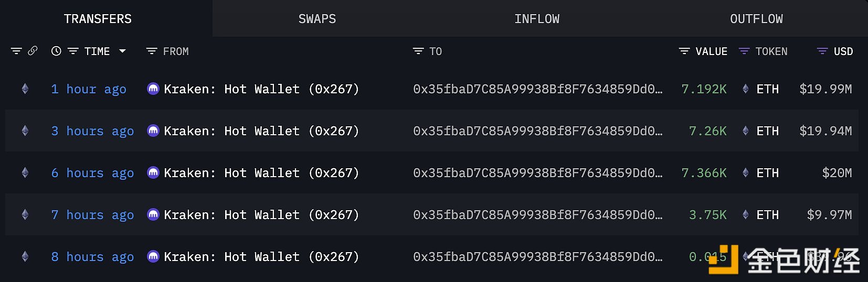Open recipient address in the 6 hours ago row
Viewport: 868px width, 282px height.
pyautogui.click(x=537, y=173)
